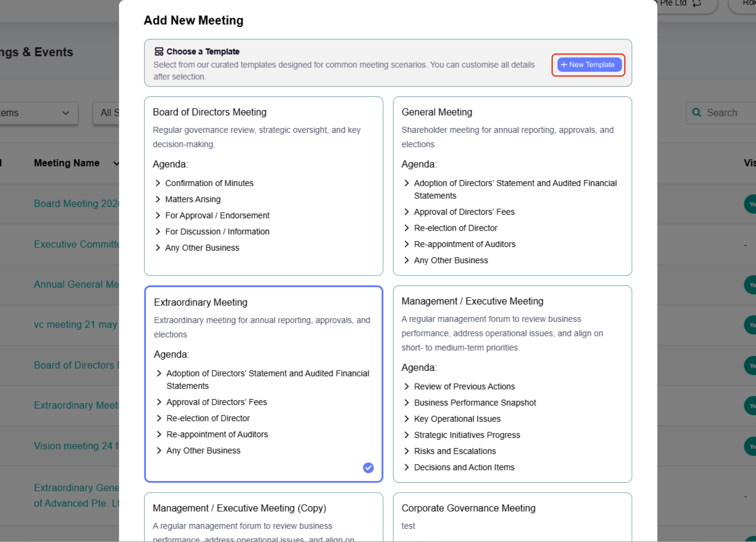Open the Annual General Meeting link
Screen dimensions: 756x542
pos(76,284)
